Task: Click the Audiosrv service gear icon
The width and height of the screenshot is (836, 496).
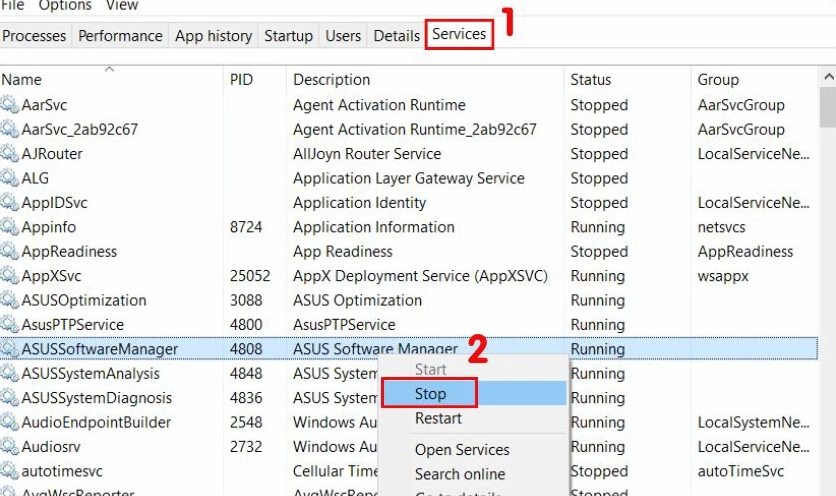Action: (10, 447)
